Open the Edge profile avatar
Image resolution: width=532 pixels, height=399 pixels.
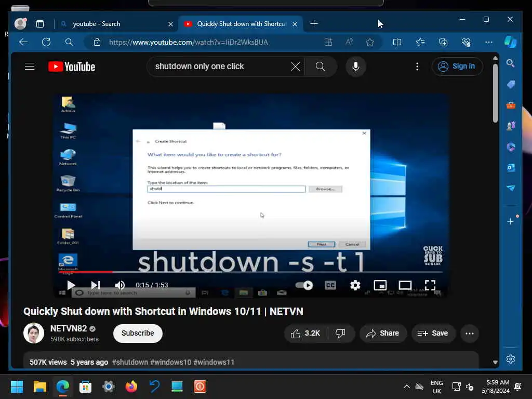(20, 23)
